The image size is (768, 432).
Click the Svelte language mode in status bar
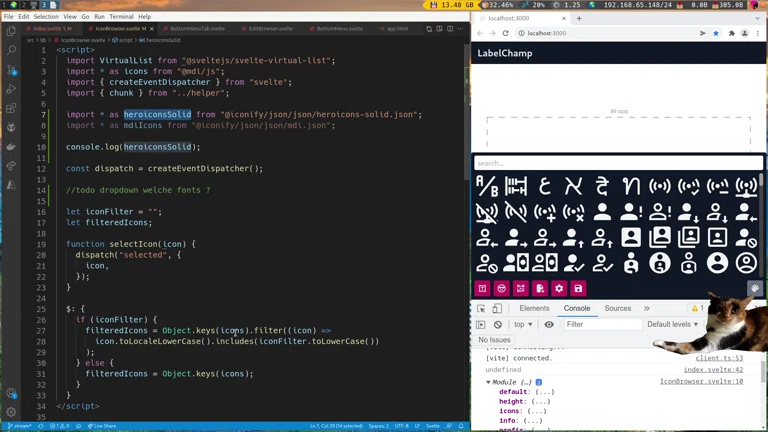[433, 426]
